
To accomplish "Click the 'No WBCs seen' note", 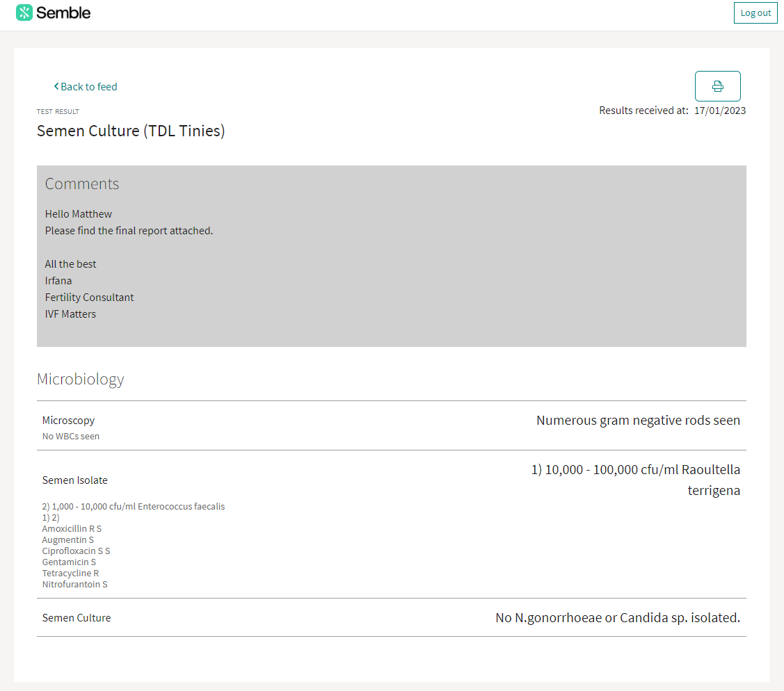I will pyautogui.click(x=71, y=437).
